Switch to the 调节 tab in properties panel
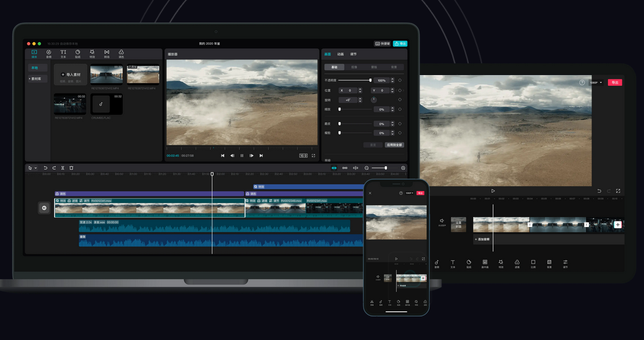This screenshot has width=644, height=340. point(353,54)
